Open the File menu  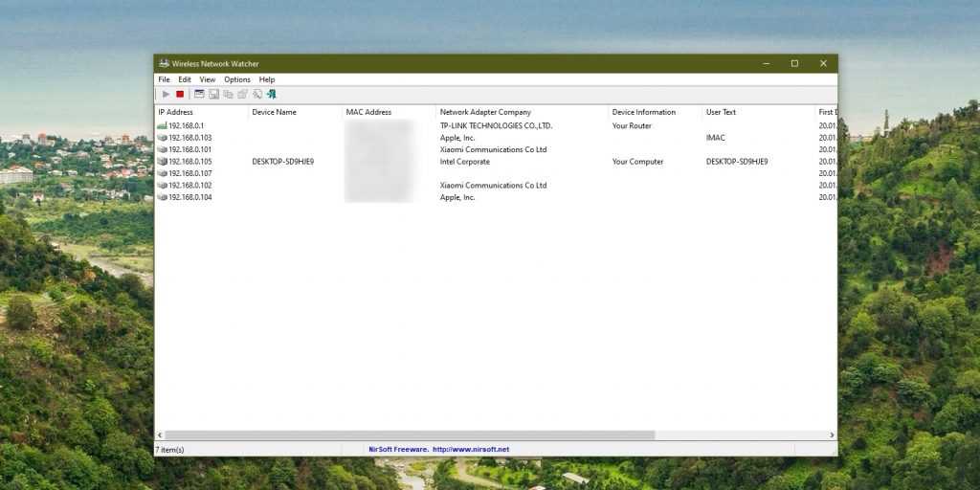tap(164, 79)
